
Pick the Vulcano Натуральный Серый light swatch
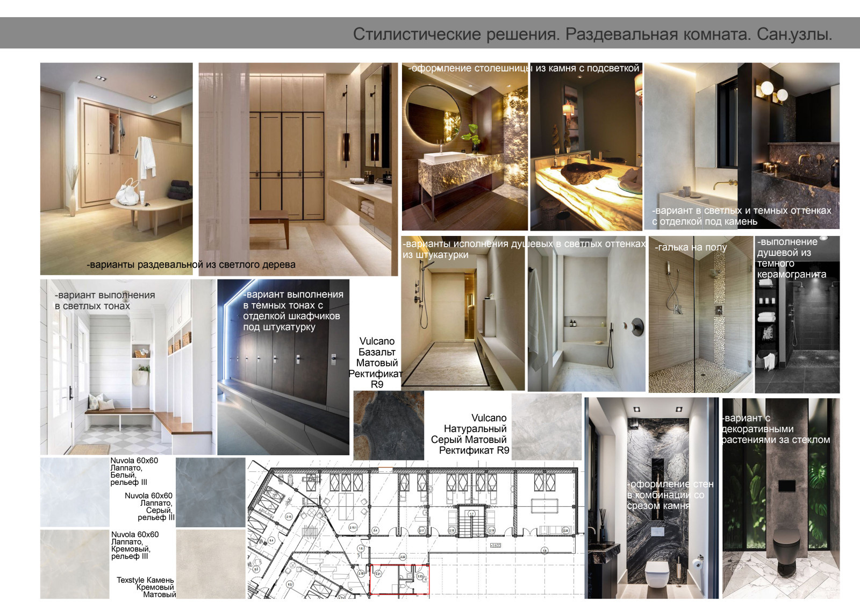coord(546,427)
